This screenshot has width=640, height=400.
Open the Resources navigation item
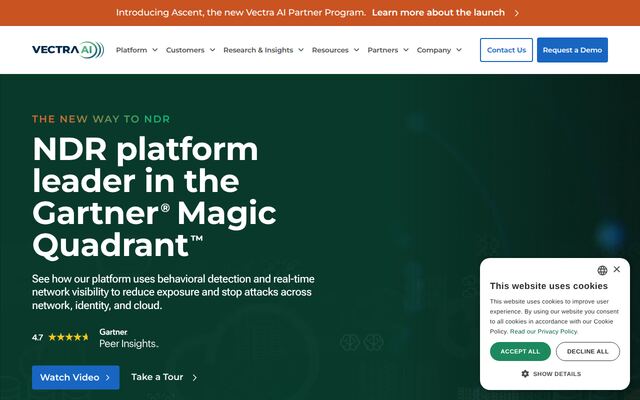[x=330, y=50]
